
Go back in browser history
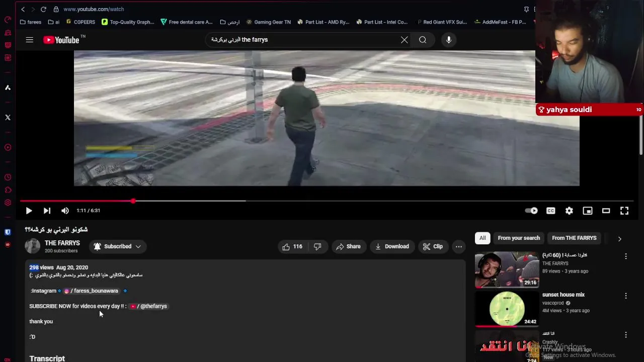tap(23, 9)
